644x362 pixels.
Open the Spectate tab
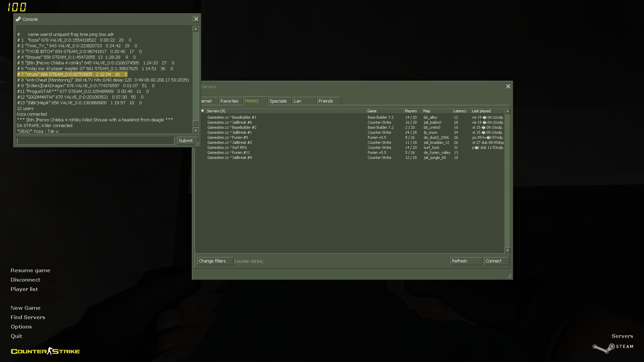click(x=280, y=101)
